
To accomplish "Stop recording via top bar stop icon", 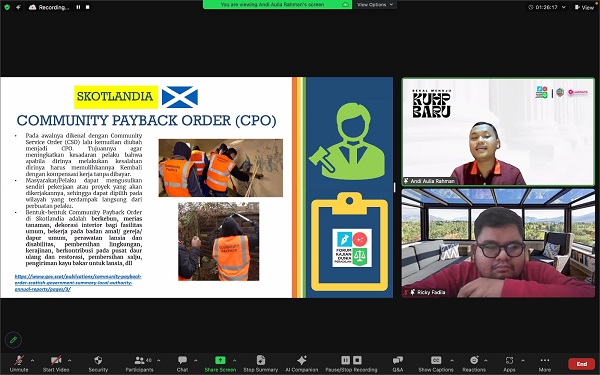I will [x=88, y=7].
